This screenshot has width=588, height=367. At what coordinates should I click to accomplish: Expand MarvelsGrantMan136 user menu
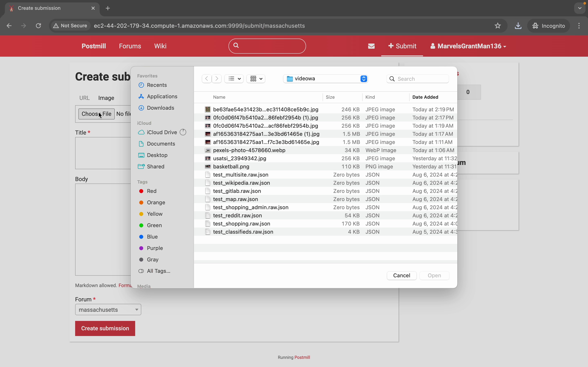(468, 46)
